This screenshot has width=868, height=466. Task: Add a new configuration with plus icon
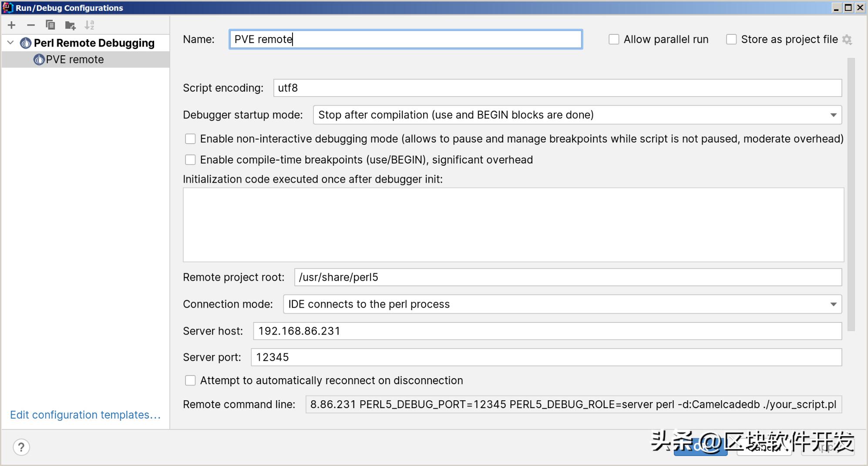point(12,25)
